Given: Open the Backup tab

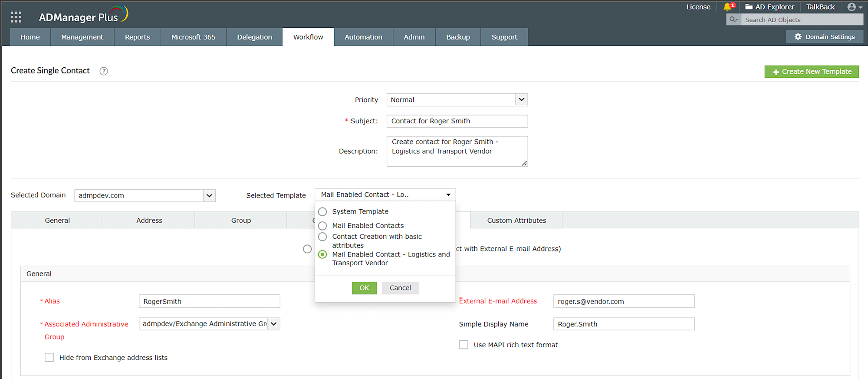Looking at the screenshot, I should [458, 37].
